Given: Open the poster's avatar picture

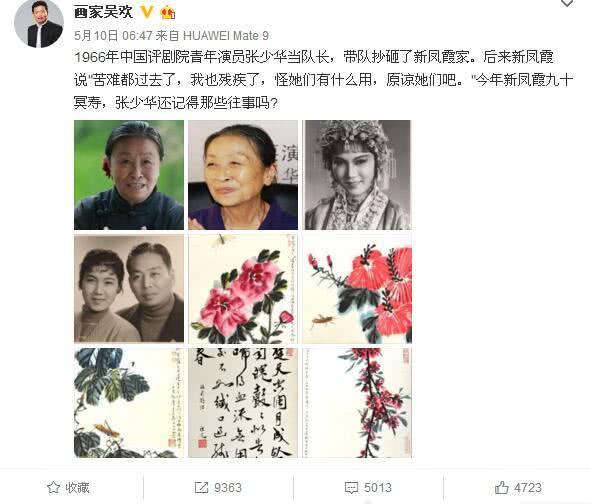Looking at the screenshot, I should coord(38,23).
